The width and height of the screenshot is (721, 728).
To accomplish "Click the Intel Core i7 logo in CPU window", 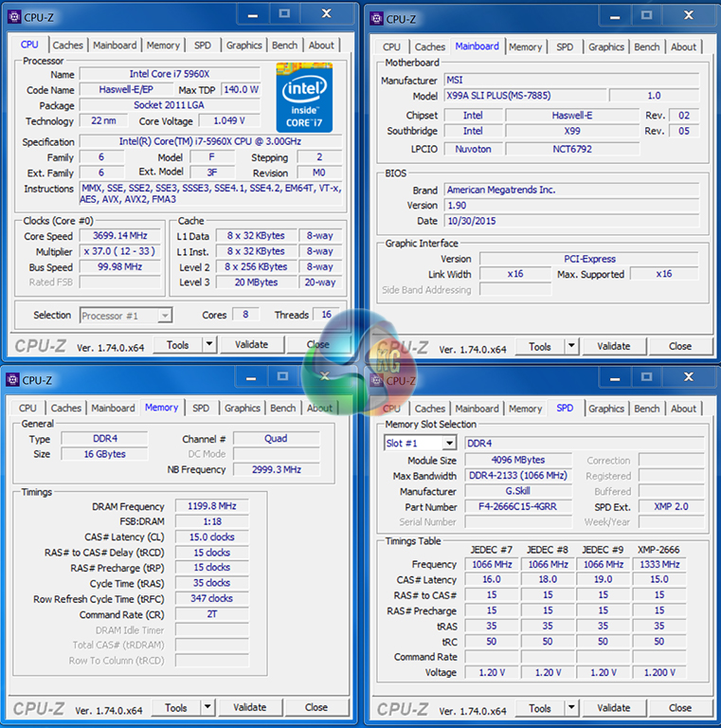I will coord(304,98).
